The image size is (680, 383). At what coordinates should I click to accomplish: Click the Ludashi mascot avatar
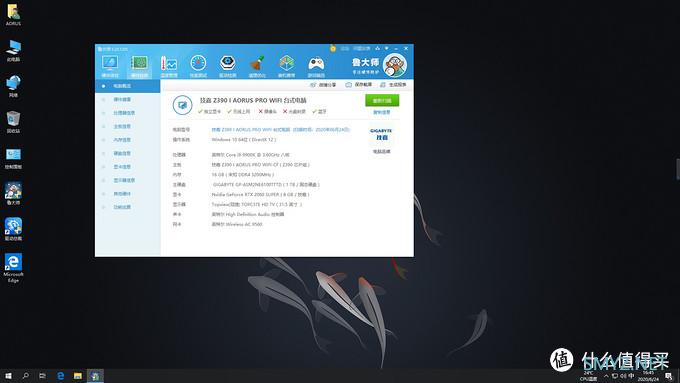395,65
